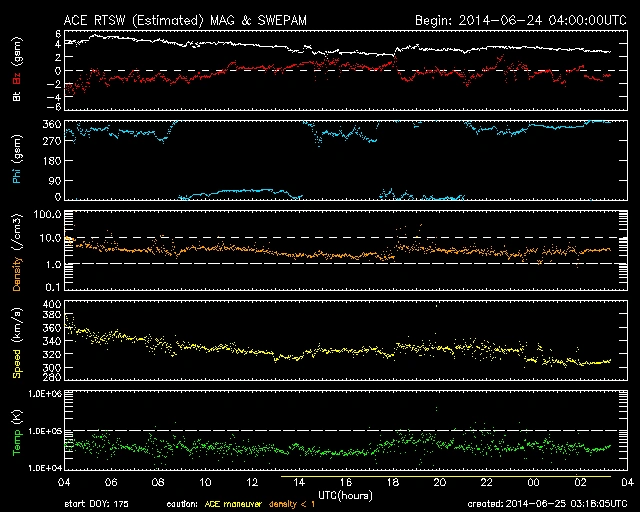Click the 00 hour tick label
Viewport: 640px width, 512px height.
pos(533,482)
